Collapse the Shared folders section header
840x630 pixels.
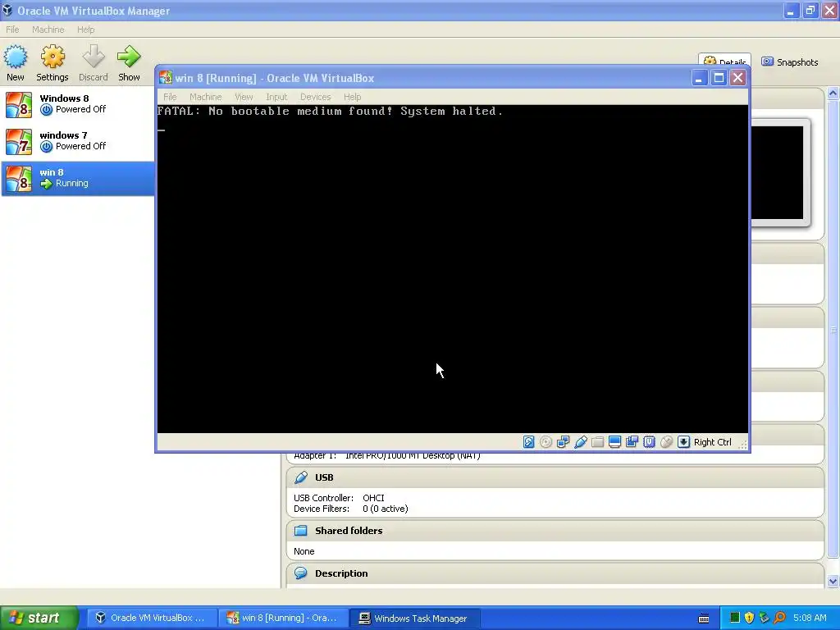(x=555, y=531)
